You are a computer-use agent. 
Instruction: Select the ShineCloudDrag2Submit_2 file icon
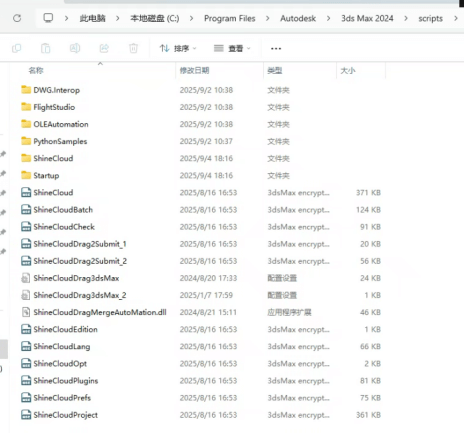tap(26, 261)
